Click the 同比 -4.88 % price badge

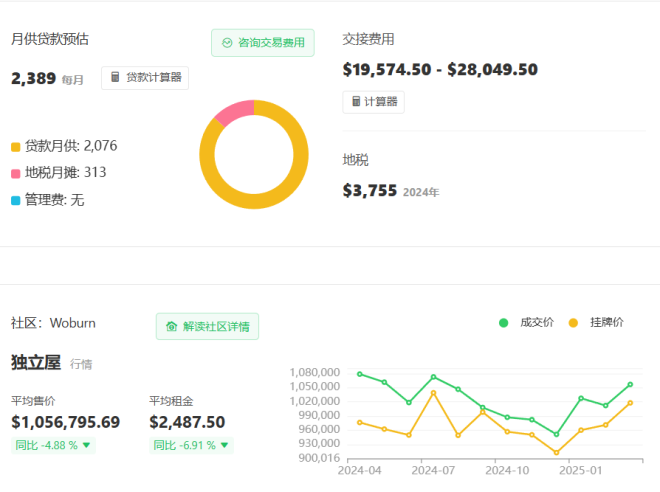[53, 445]
